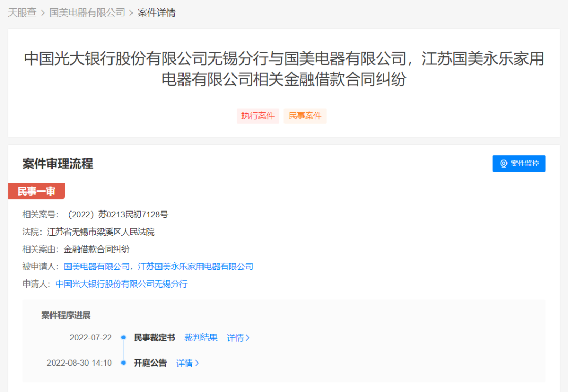Click the camera icon in 案件监控
The height and width of the screenshot is (392, 568).
tap(503, 164)
